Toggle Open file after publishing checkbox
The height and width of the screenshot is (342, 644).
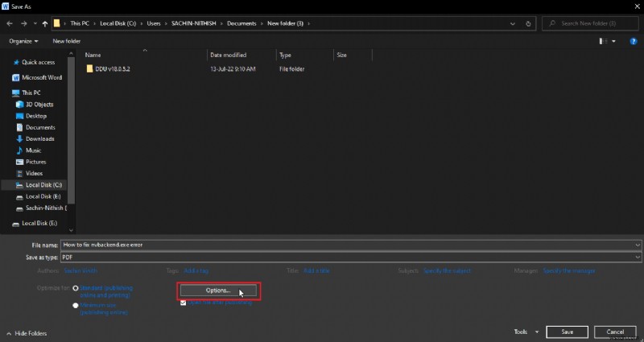[184, 303]
